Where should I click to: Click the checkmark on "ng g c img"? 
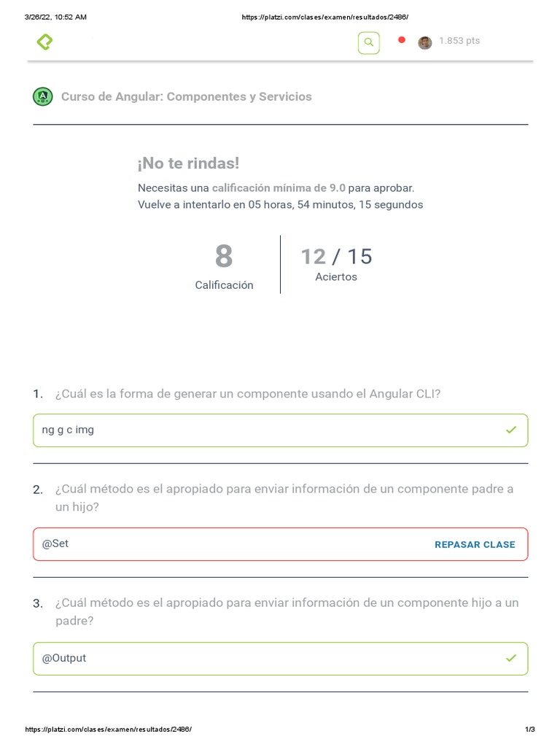coord(510,430)
